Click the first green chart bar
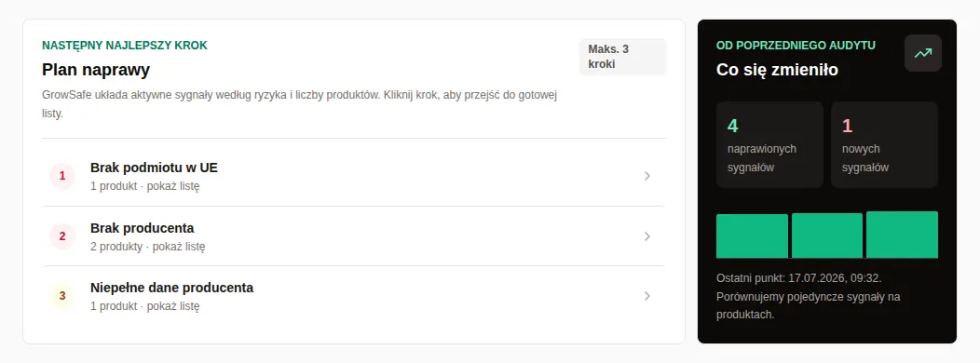 [x=752, y=236]
